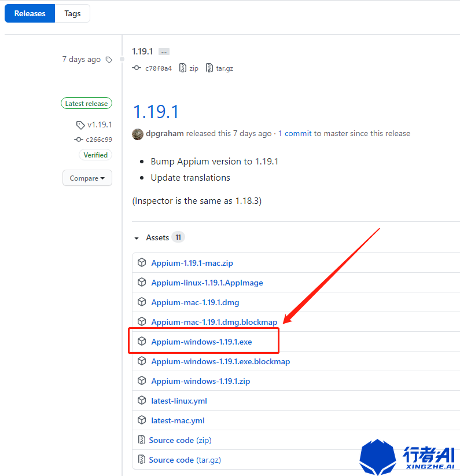The width and height of the screenshot is (460, 476).
Task: Click package icon beside Appium-mac-1.19.1.dmg
Action: pyautogui.click(x=142, y=302)
